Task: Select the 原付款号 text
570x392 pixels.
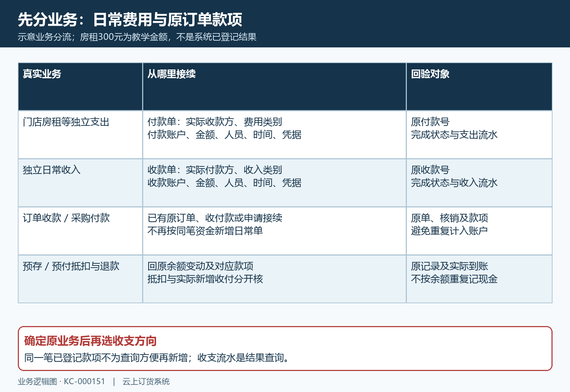Action: pyautogui.click(x=430, y=122)
